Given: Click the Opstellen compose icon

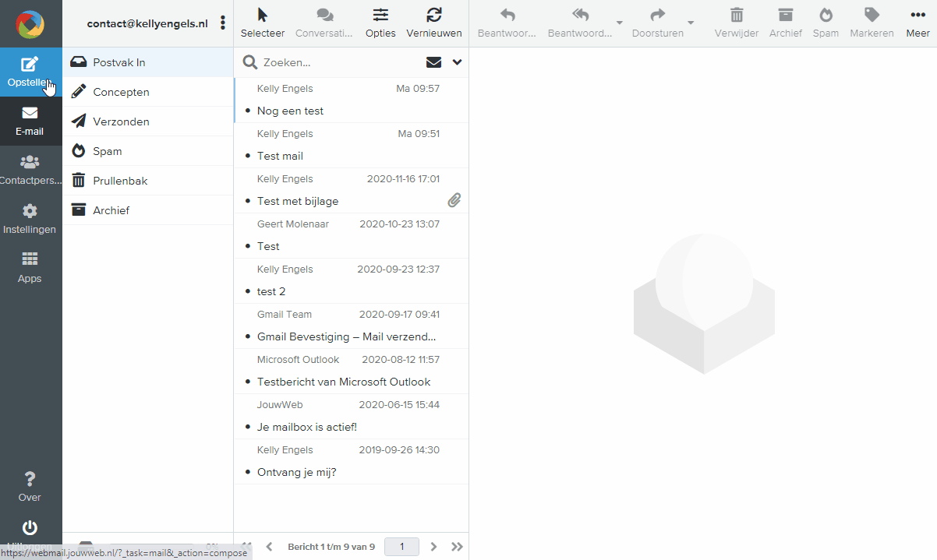Looking at the screenshot, I should coord(30,65).
